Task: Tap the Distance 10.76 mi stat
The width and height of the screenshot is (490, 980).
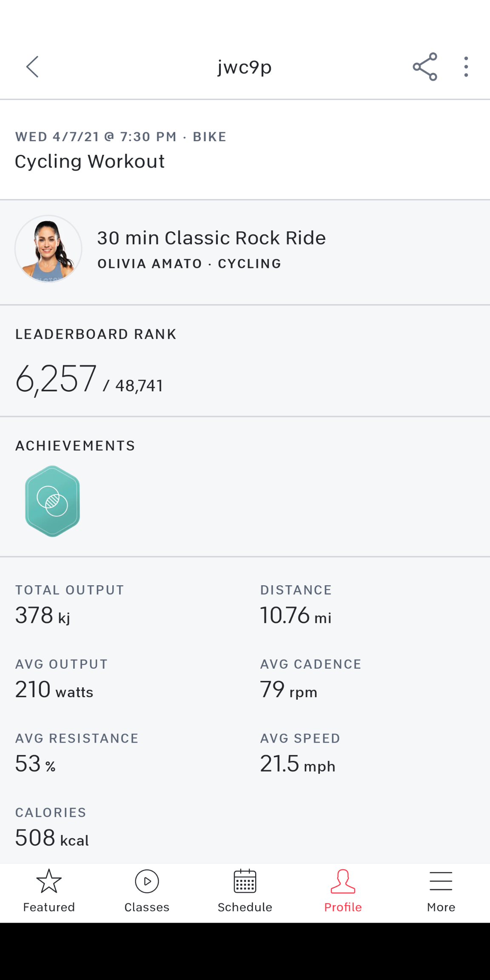Action: tap(296, 615)
